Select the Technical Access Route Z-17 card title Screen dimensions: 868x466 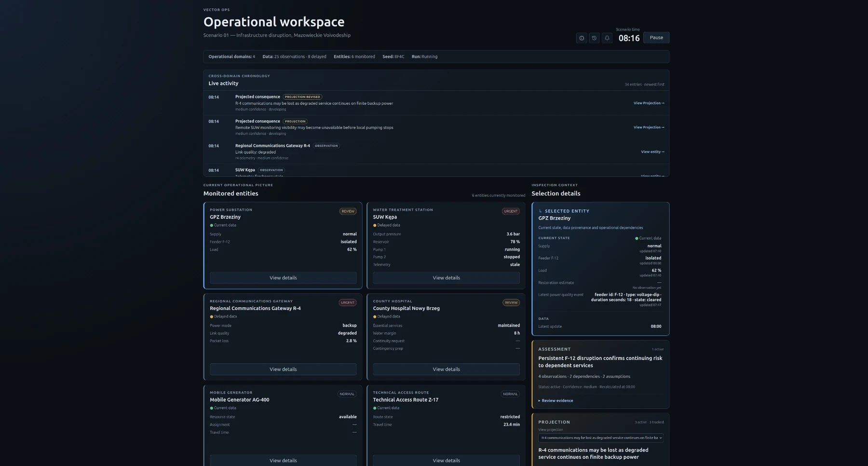[x=406, y=400]
